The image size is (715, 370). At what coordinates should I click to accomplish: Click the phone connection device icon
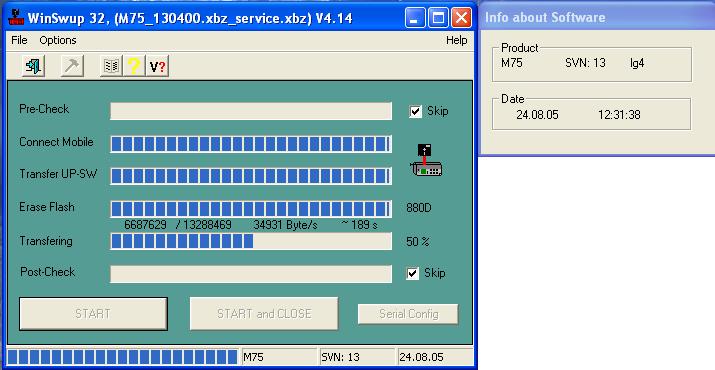426,160
